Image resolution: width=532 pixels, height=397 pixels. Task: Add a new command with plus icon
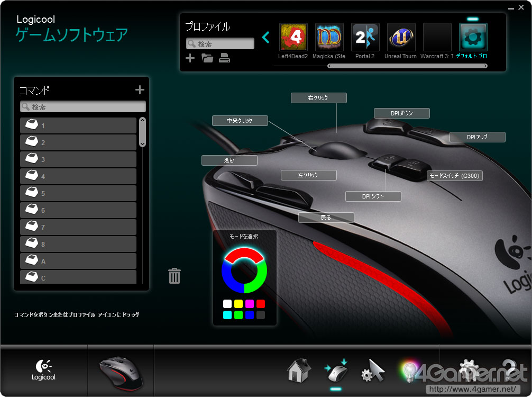tap(140, 89)
